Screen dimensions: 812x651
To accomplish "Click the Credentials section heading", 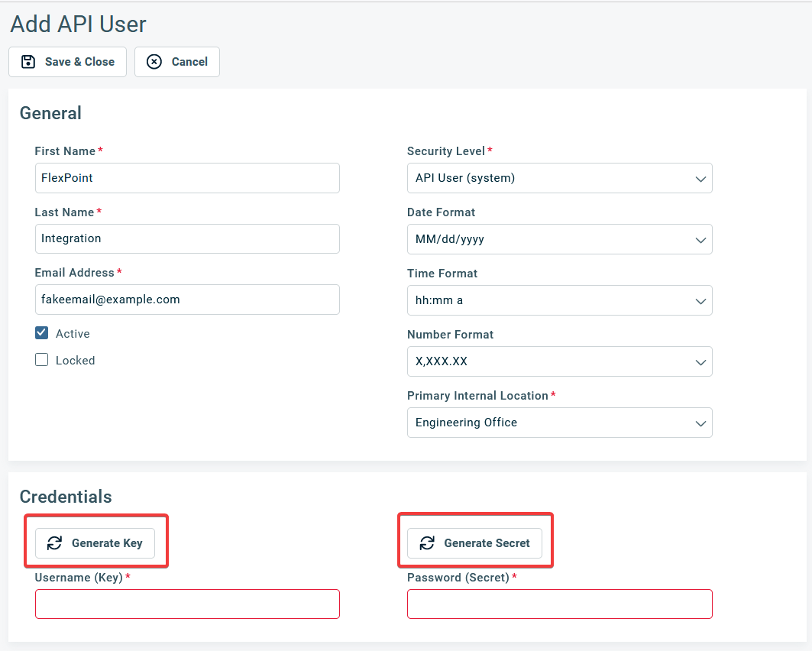I will tap(65, 496).
